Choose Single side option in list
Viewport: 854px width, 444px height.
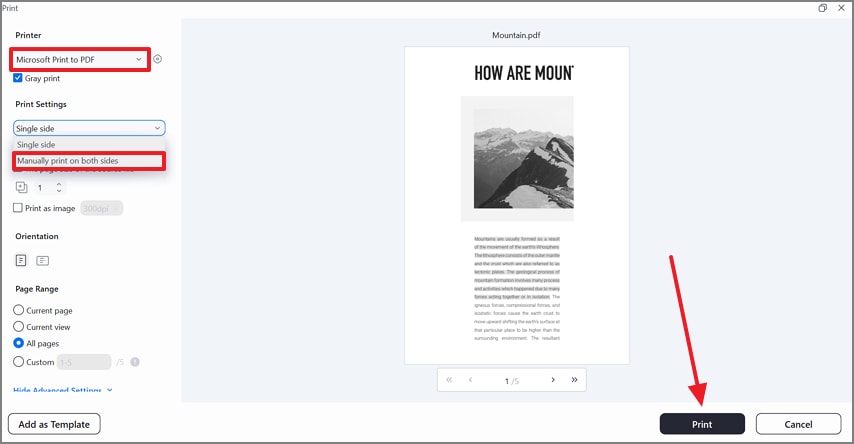point(89,144)
